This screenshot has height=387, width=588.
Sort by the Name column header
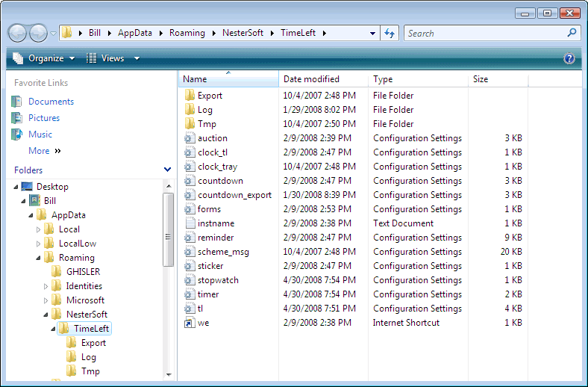(228, 79)
